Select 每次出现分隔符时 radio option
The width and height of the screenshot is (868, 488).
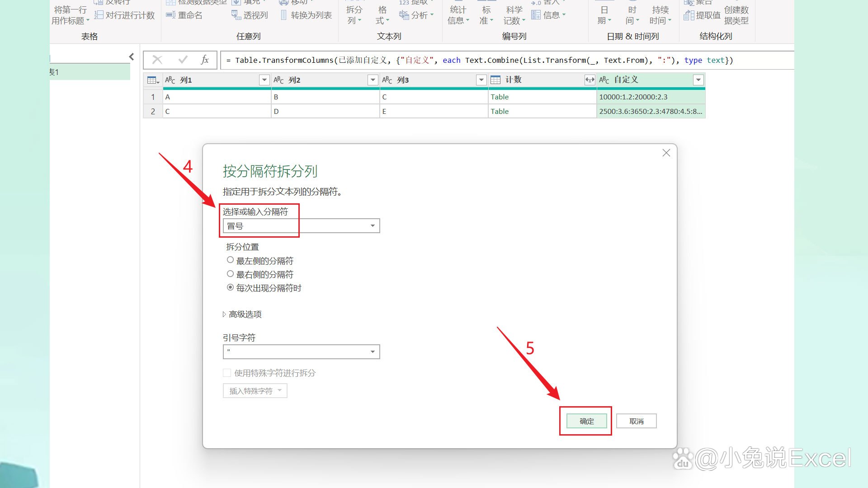tap(230, 287)
